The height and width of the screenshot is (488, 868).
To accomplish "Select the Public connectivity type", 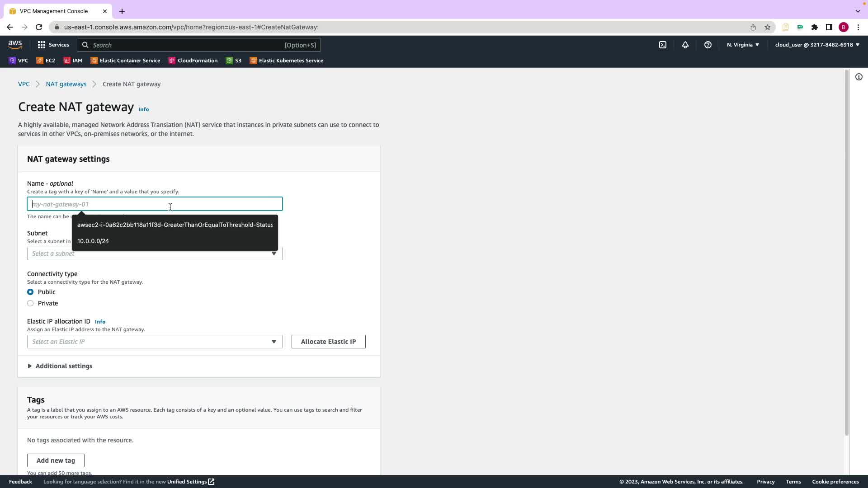I will coord(30,292).
